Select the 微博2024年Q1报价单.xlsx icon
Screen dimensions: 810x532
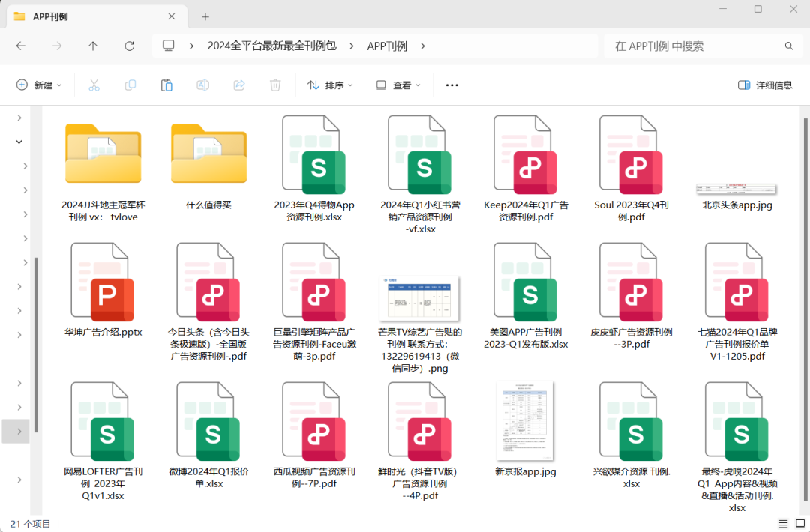coord(208,422)
